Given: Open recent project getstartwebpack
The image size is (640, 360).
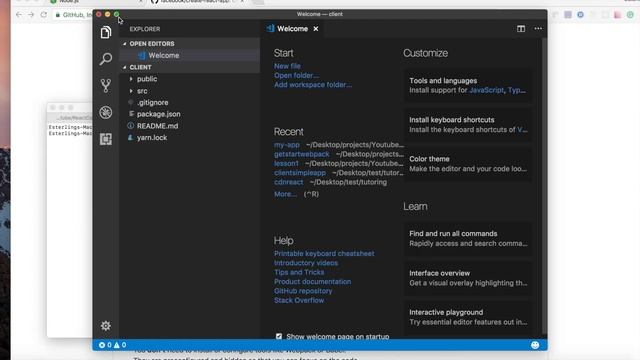Looking at the screenshot, I should [302, 154].
